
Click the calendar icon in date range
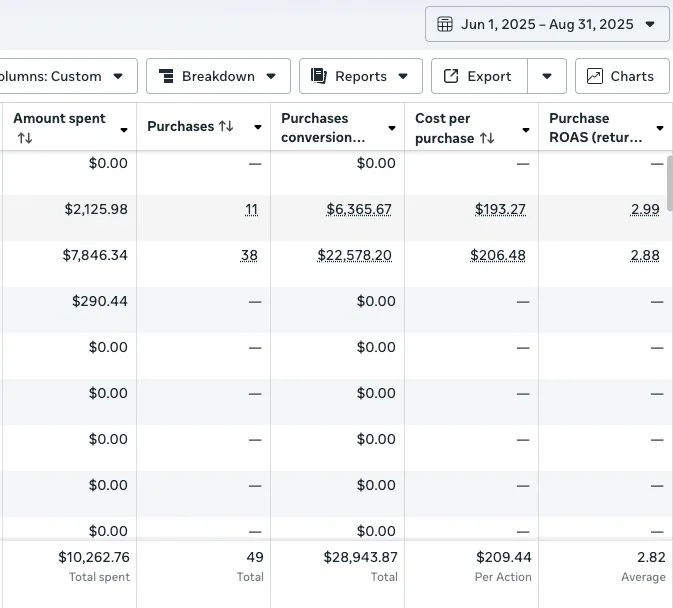(446, 24)
